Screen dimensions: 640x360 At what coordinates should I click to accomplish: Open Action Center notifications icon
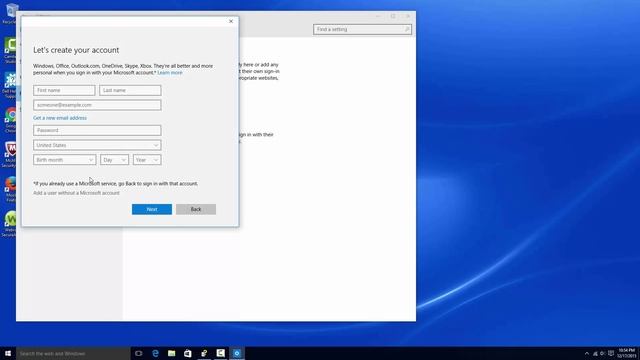coord(611,353)
